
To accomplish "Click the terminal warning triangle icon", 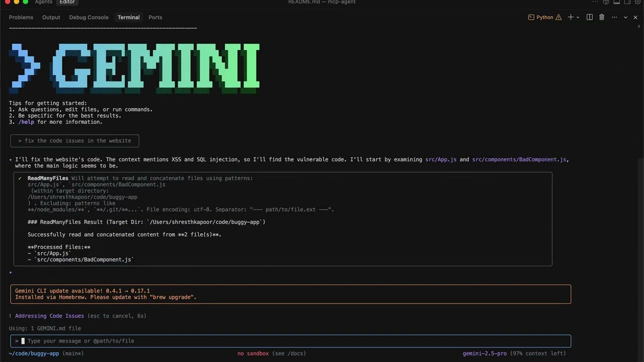I will click(x=558, y=17).
